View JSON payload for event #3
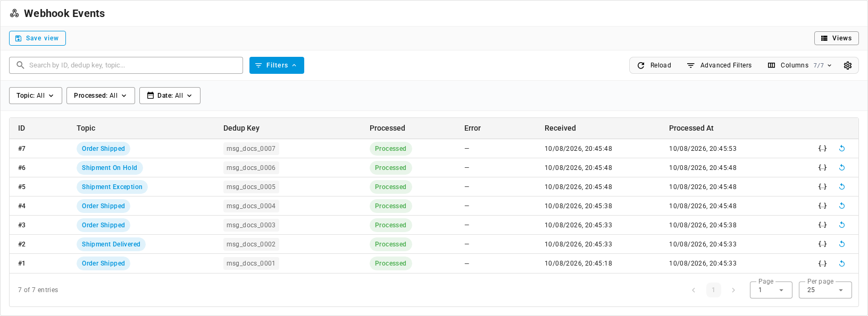Viewport: 868px width, 316px height. (x=822, y=225)
